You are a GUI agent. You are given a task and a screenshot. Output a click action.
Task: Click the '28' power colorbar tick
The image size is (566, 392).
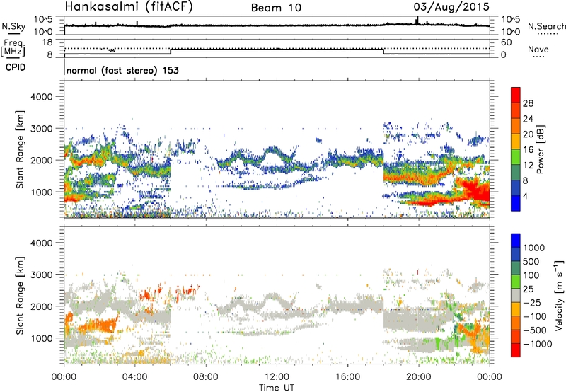[x=528, y=103]
